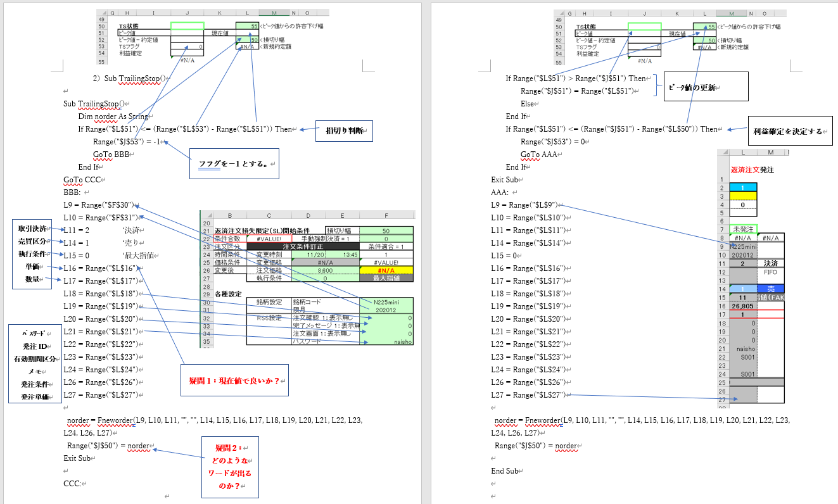The width and height of the screenshot is (838, 504).
Task: Click the green-bordered 未発注 cell
Action: click(743, 229)
